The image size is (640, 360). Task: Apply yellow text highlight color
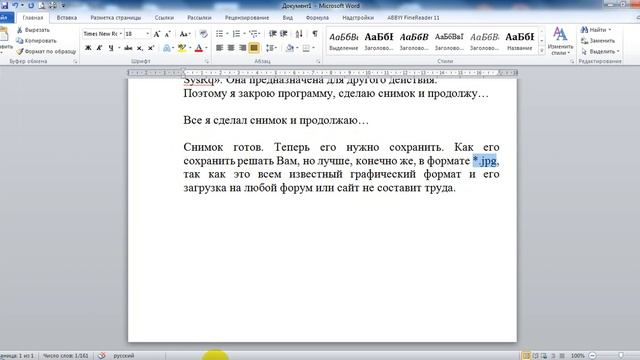click(182, 48)
